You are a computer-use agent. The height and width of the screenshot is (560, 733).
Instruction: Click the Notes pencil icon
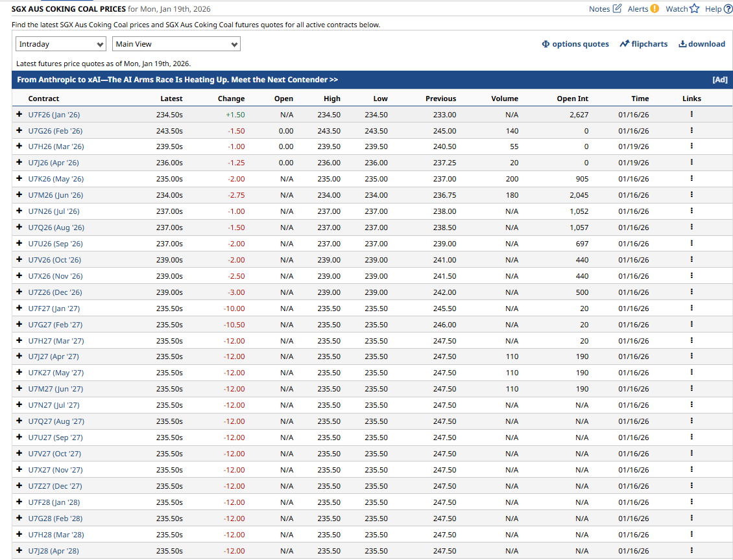click(617, 8)
